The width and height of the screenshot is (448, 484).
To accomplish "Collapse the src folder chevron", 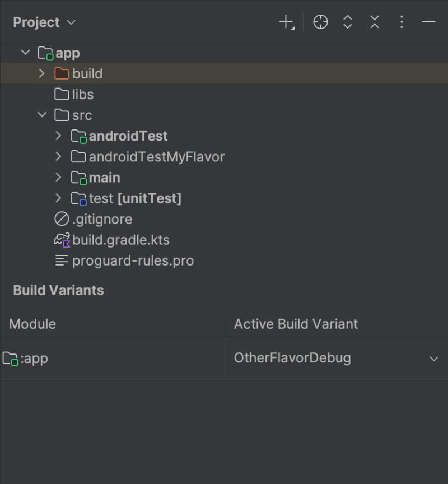I will coord(42,115).
